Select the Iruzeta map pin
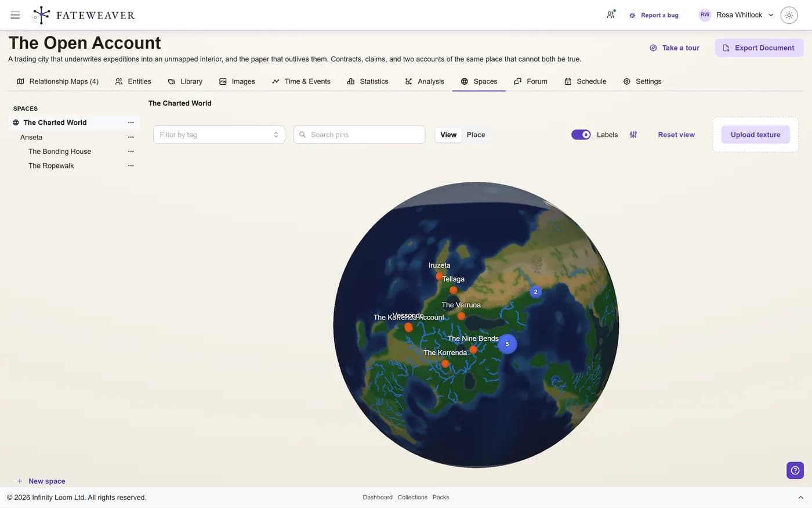Image resolution: width=812 pixels, height=508 pixels. click(440, 276)
